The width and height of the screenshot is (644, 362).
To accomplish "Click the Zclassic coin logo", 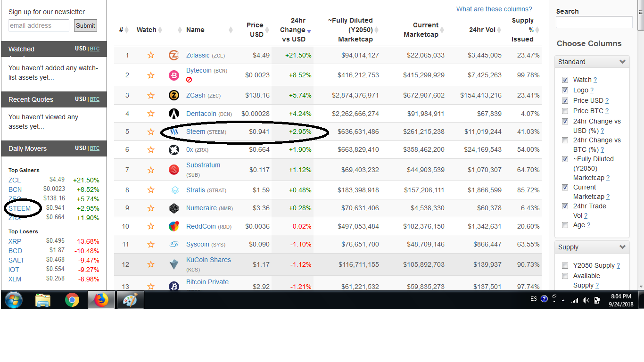I will [x=173, y=55].
